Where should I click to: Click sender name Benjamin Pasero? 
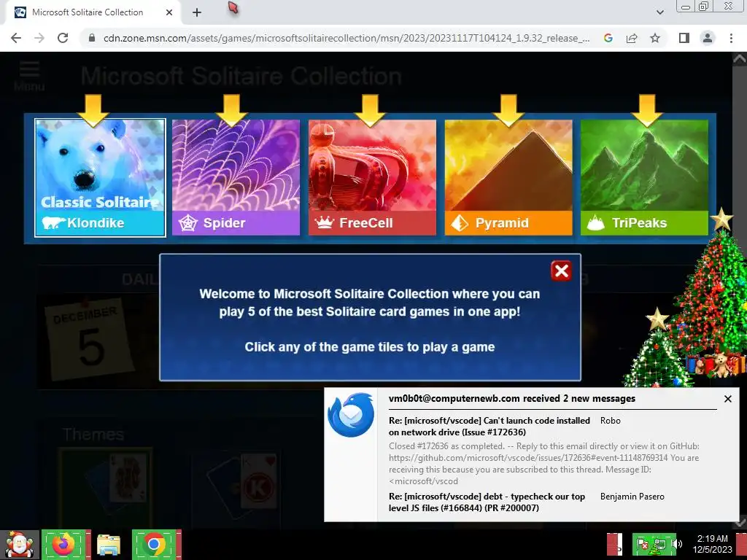point(632,496)
